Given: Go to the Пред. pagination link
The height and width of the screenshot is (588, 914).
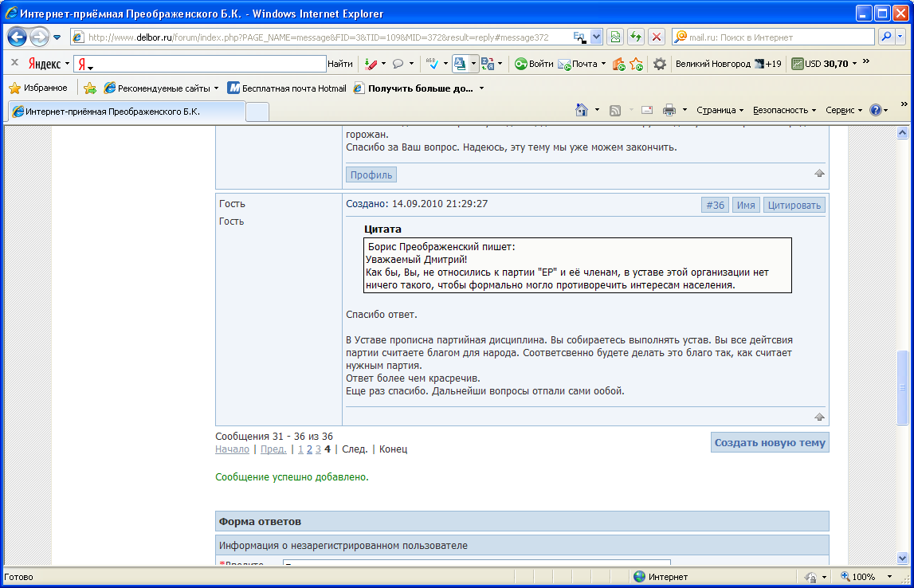Looking at the screenshot, I should 273,449.
